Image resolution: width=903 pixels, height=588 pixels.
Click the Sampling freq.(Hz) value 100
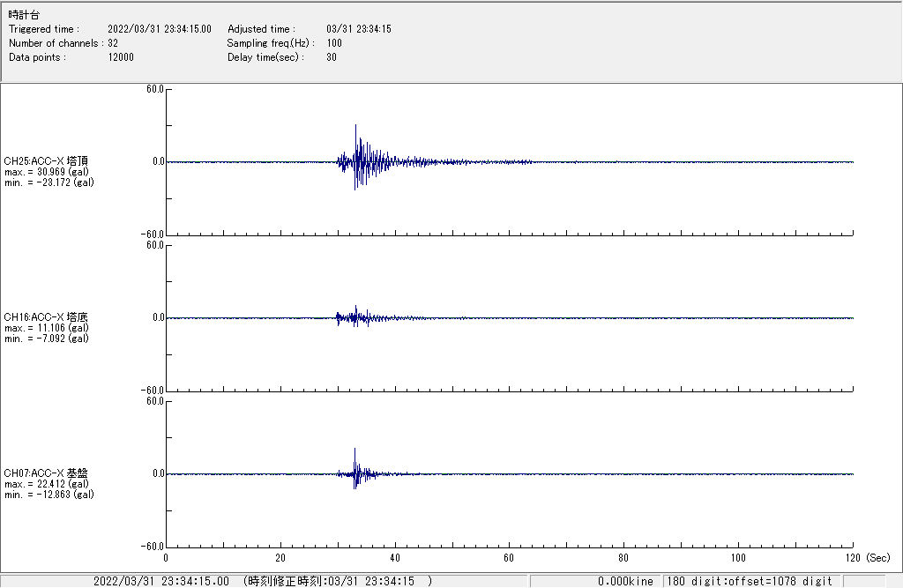click(x=334, y=43)
